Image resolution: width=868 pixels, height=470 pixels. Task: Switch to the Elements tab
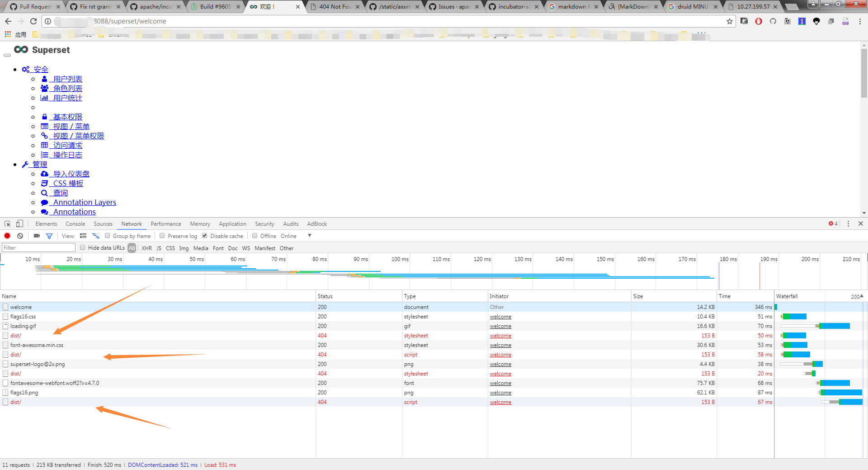click(x=46, y=223)
